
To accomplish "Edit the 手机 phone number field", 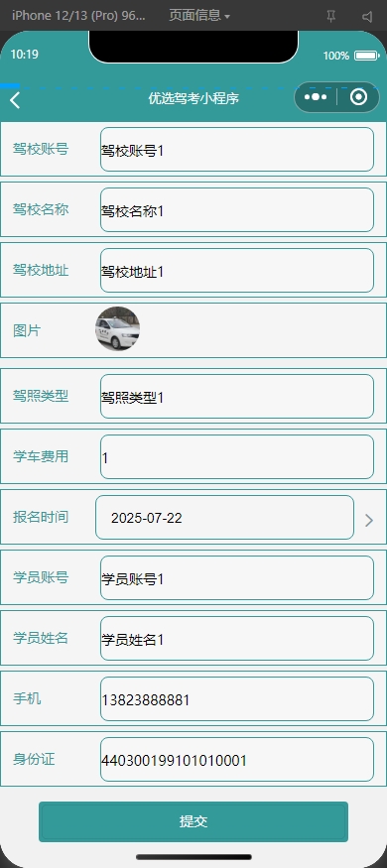I will tap(237, 698).
